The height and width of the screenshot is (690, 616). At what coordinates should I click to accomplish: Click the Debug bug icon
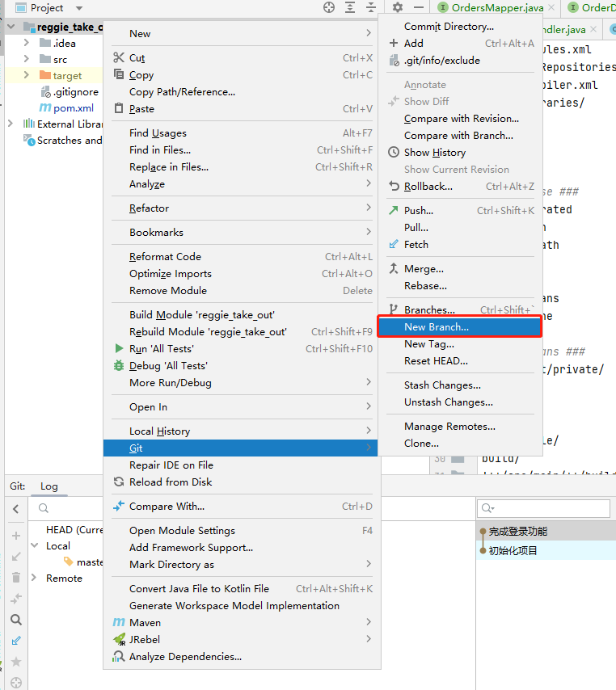119,365
